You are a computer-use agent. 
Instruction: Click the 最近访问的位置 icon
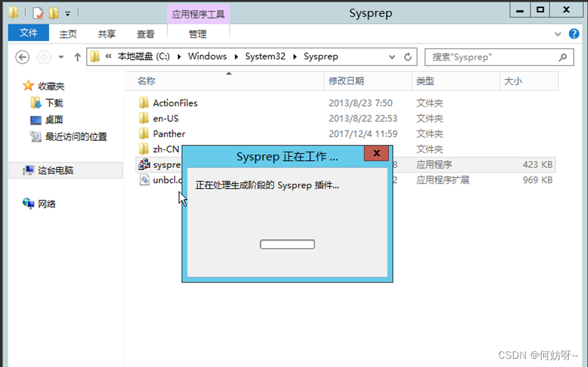[35, 137]
